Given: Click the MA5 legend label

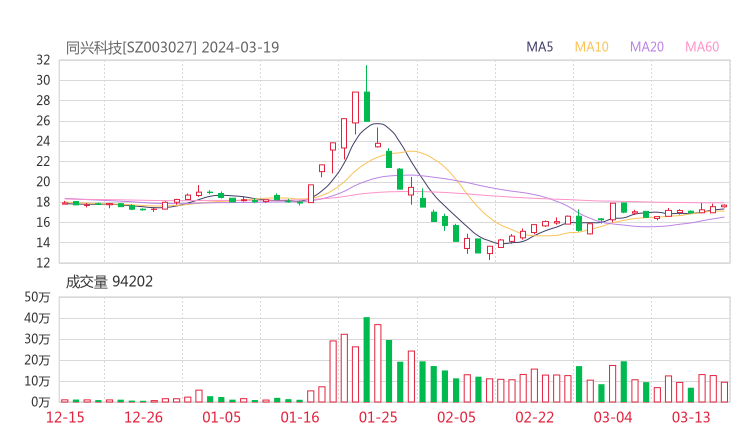Looking at the screenshot, I should [539, 47].
